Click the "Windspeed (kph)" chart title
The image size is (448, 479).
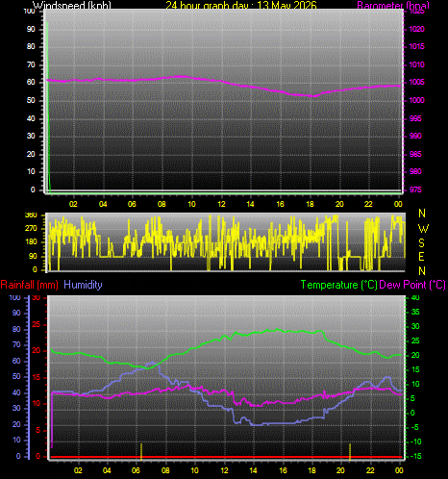[72, 5]
